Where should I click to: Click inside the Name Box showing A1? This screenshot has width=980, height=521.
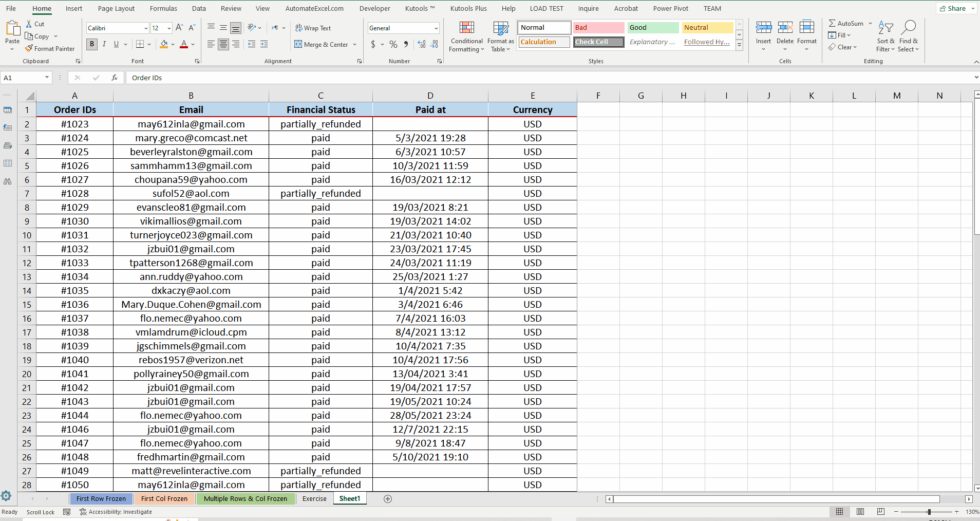pyautogui.click(x=22, y=77)
